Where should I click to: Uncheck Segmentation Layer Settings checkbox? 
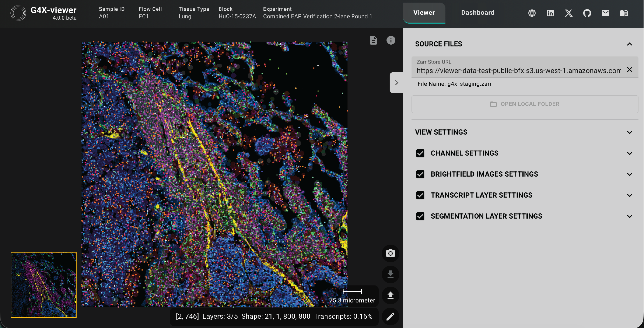point(420,216)
